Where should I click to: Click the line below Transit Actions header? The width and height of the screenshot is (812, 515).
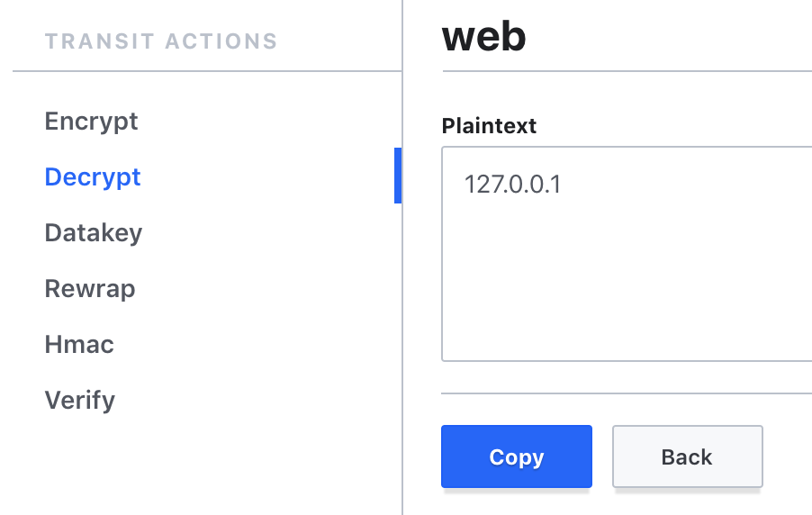pos(207,71)
